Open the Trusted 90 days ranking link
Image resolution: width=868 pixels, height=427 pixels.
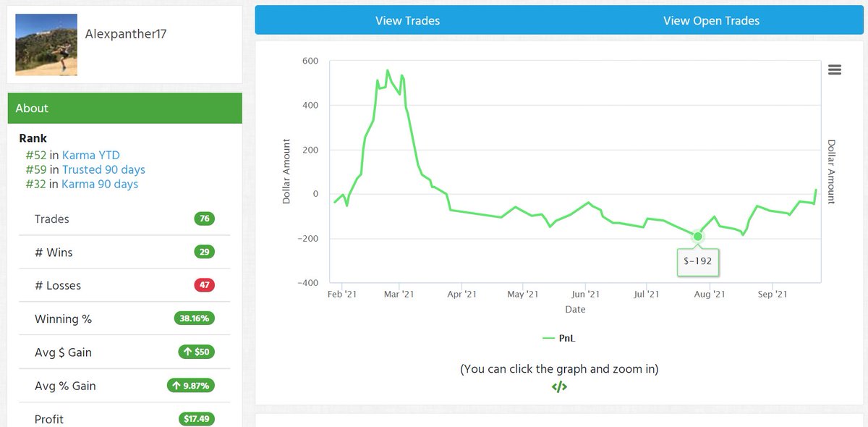pos(103,169)
